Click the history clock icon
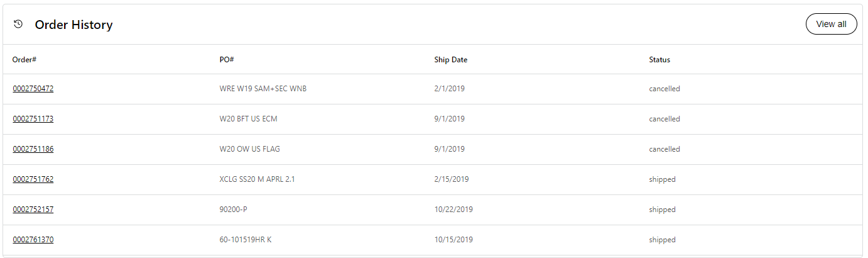Image resolution: width=868 pixels, height=258 pixels. click(x=18, y=25)
